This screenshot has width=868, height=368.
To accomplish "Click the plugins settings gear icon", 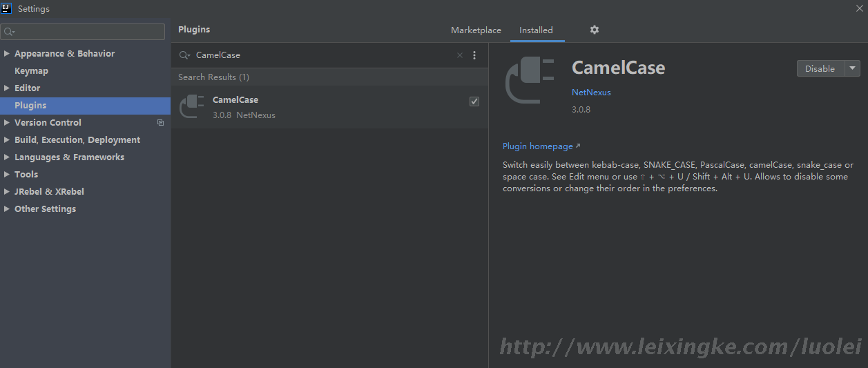I will (595, 30).
